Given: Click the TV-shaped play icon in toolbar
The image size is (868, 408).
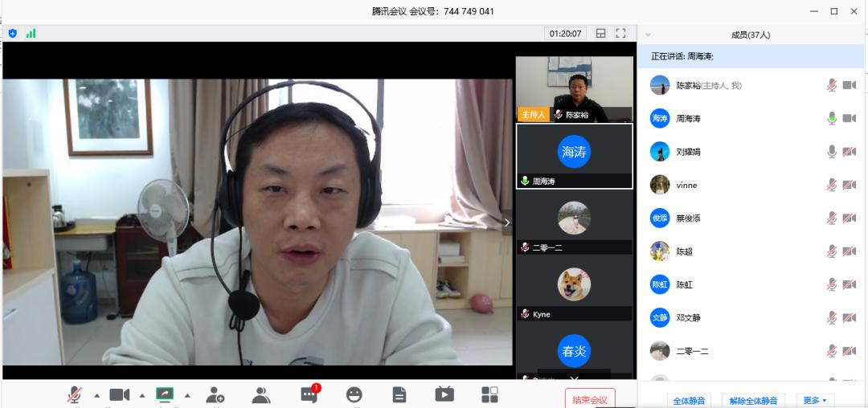Looking at the screenshot, I should point(444,394).
